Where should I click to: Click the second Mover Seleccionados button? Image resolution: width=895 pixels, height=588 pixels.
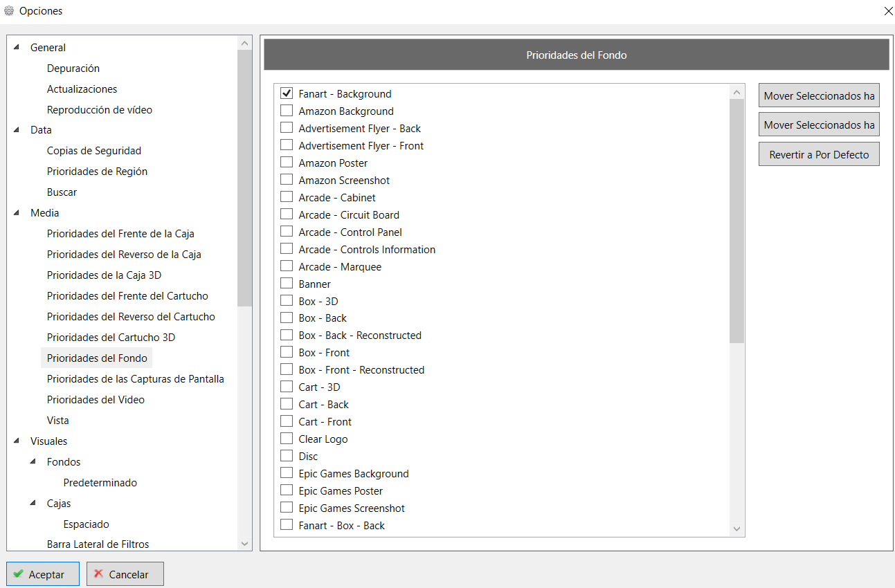pos(819,125)
